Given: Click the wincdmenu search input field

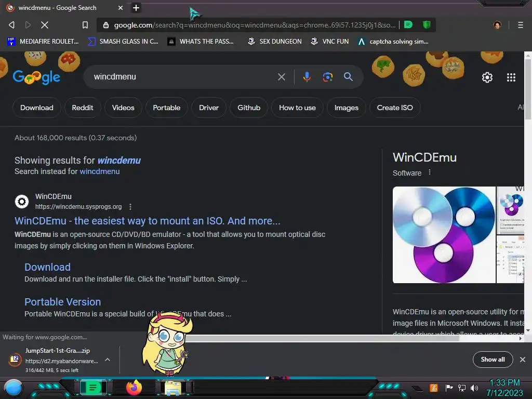Looking at the screenshot, I should click(183, 77).
